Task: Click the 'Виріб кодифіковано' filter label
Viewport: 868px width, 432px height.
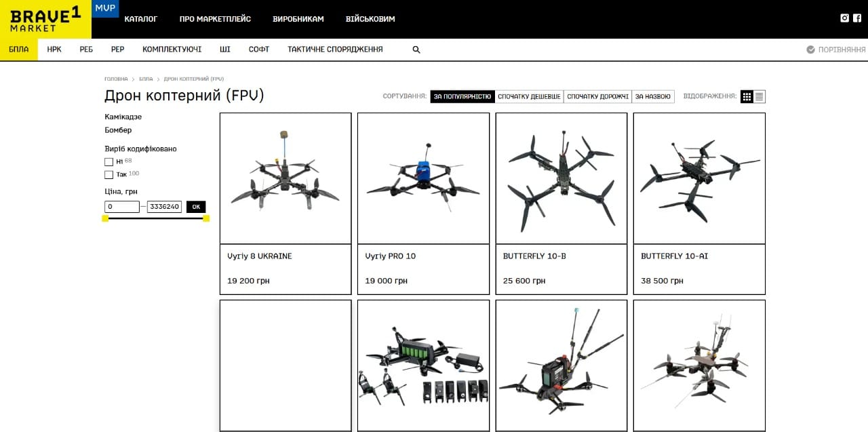Action: pos(140,149)
